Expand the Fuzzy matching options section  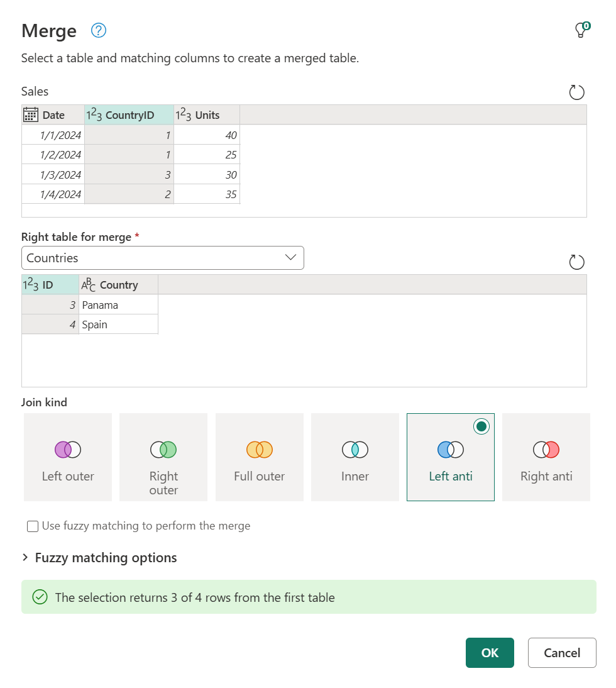tap(26, 557)
